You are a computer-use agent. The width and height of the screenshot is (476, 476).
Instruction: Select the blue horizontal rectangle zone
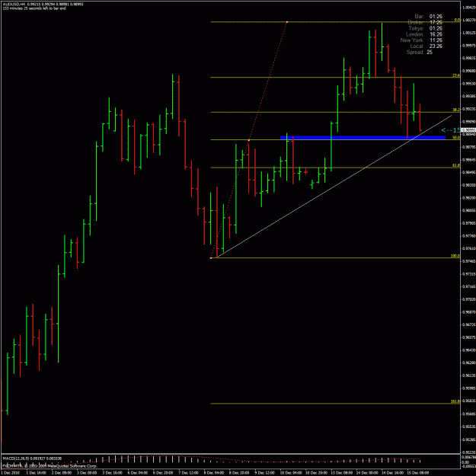363,138
